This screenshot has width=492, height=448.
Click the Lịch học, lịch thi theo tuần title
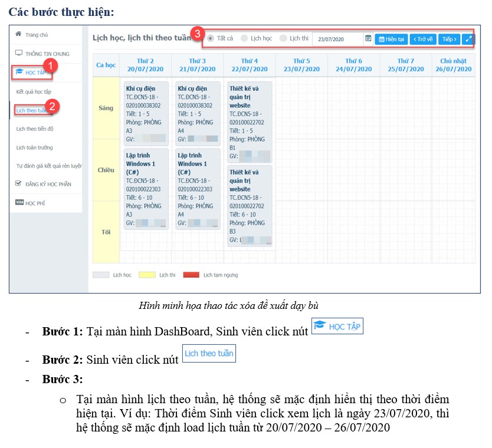[142, 38]
